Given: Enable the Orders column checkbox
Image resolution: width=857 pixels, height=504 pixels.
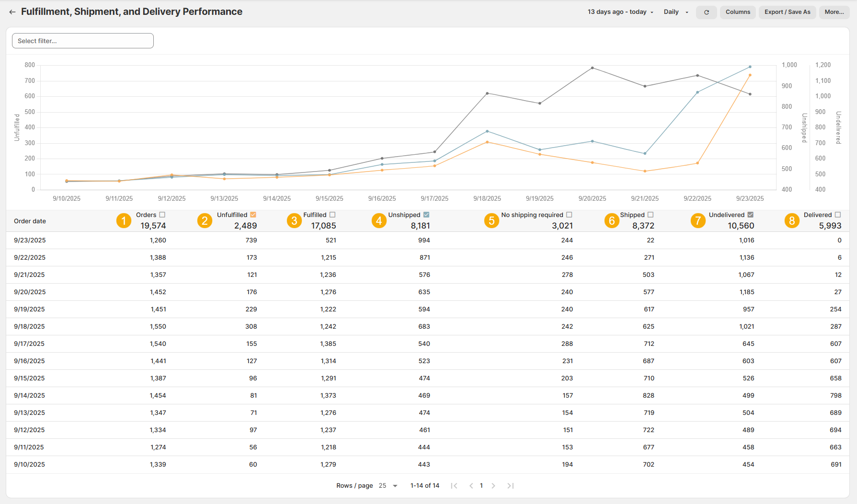Looking at the screenshot, I should click(x=162, y=215).
